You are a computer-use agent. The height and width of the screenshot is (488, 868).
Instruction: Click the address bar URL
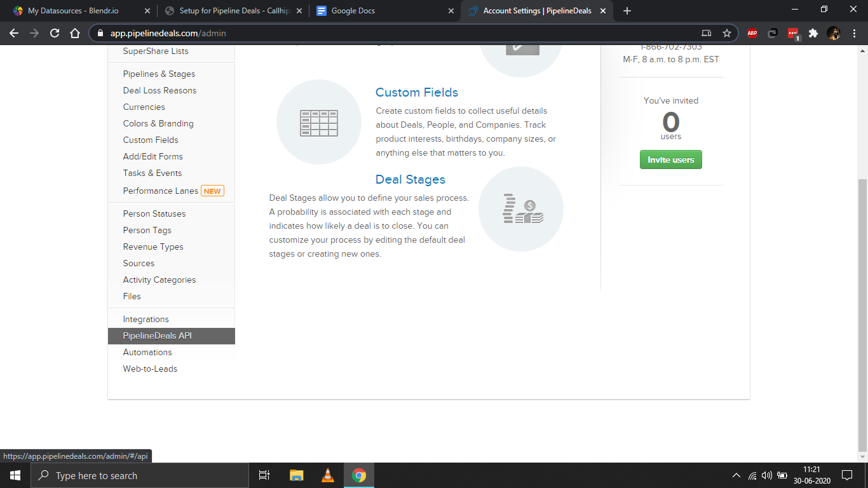[168, 33]
